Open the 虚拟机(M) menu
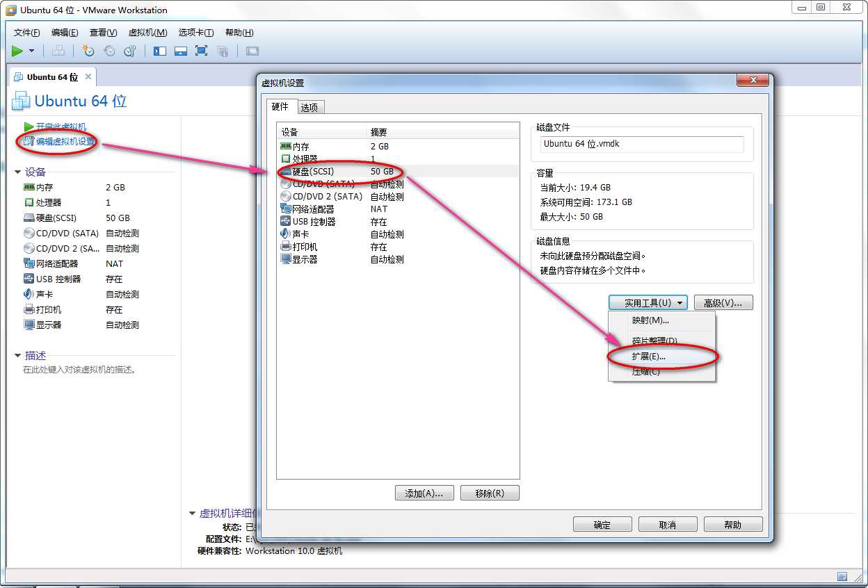The image size is (868, 588). 147,33
